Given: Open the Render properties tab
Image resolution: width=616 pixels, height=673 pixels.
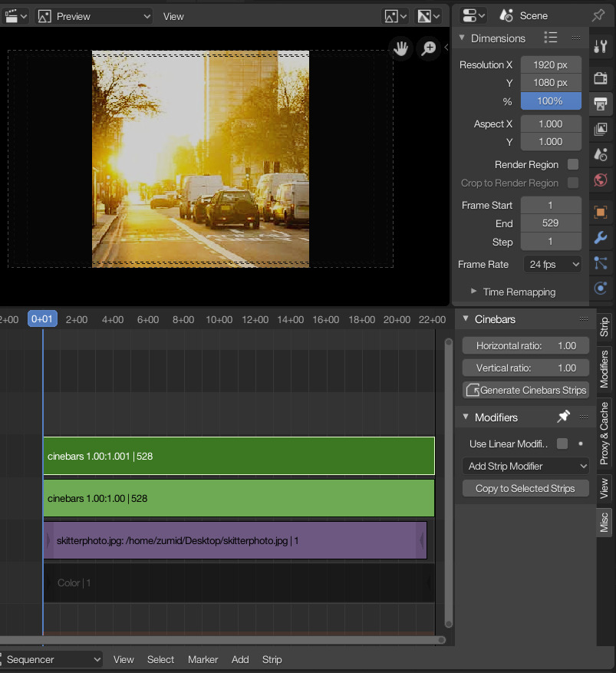Looking at the screenshot, I should [601, 78].
